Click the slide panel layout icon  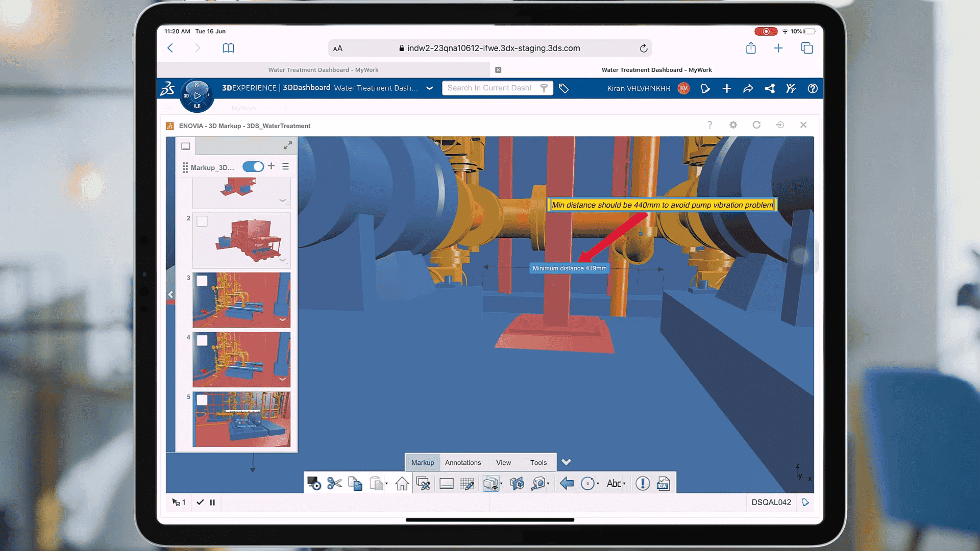(186, 146)
